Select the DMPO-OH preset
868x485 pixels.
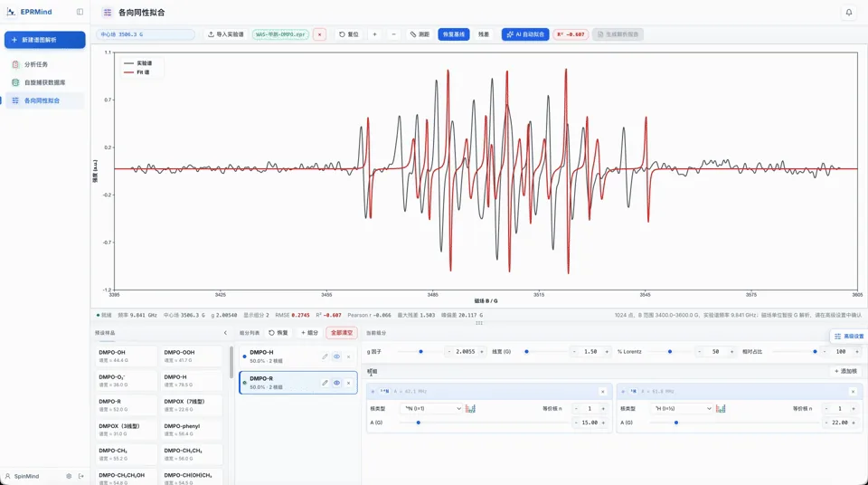pos(127,356)
